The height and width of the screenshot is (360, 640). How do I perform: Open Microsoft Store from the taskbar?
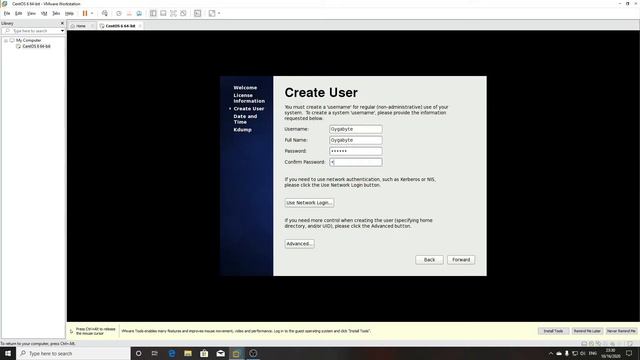pos(204,353)
